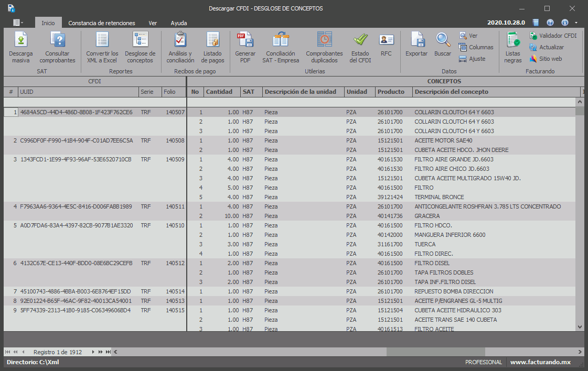This screenshot has height=371, width=588.
Task: Visit www.facturando.mx link in the status bar
Action: click(540, 362)
